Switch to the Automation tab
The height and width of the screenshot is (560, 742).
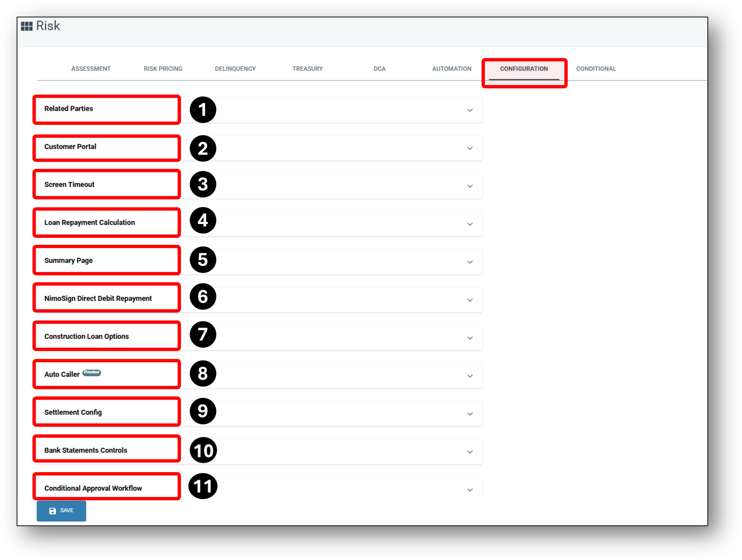click(452, 69)
